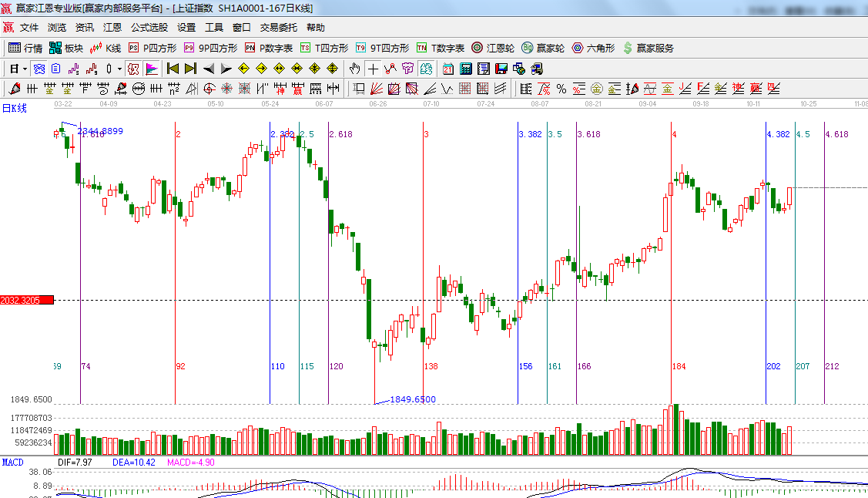868x498 pixels.
Task: Open the calendar icon in toolbar
Action: pyautogui.click(x=448, y=69)
